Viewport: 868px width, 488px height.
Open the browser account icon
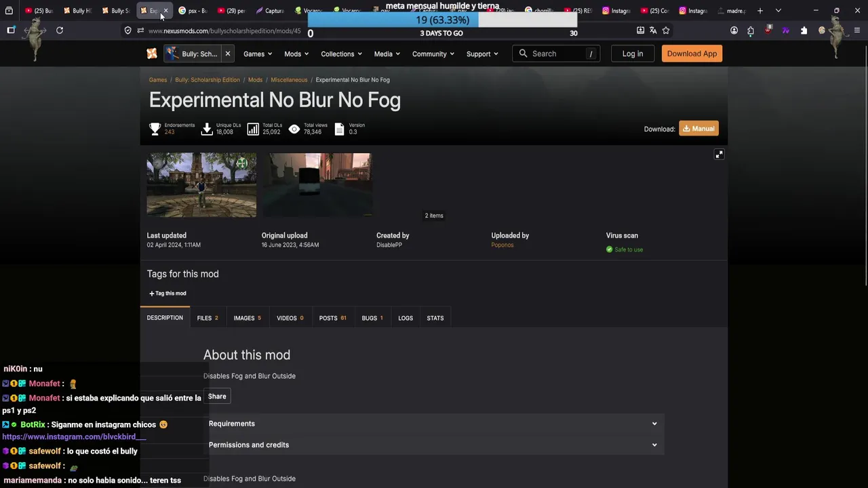coord(734,30)
